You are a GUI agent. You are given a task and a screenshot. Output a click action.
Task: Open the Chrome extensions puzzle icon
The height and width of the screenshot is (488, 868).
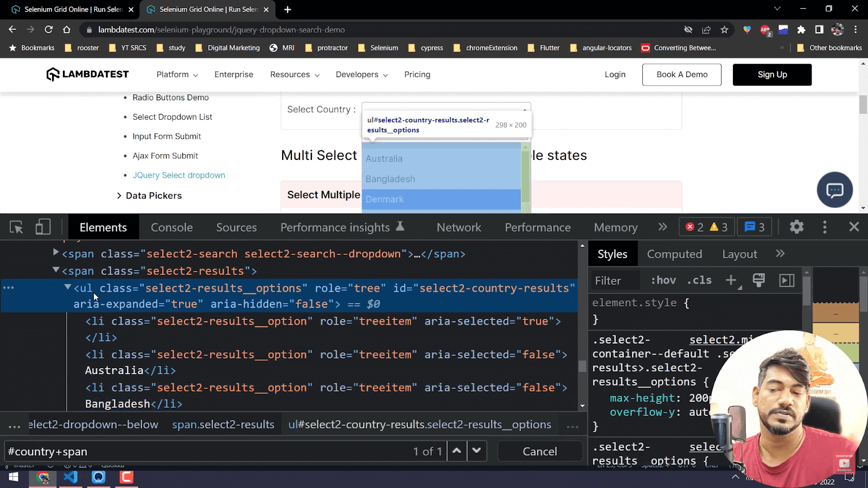tap(801, 30)
